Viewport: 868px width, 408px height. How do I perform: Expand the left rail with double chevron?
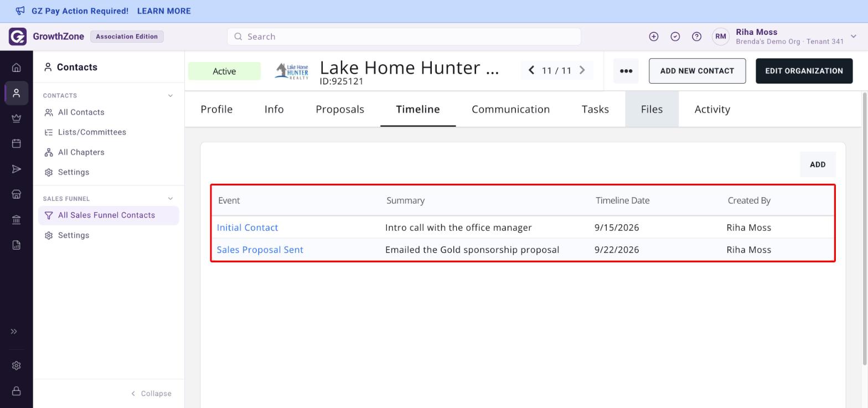(14, 332)
